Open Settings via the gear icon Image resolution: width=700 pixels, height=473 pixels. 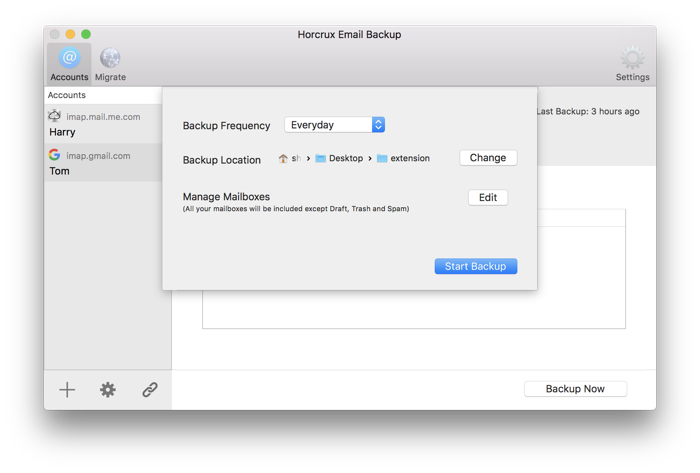pos(632,64)
